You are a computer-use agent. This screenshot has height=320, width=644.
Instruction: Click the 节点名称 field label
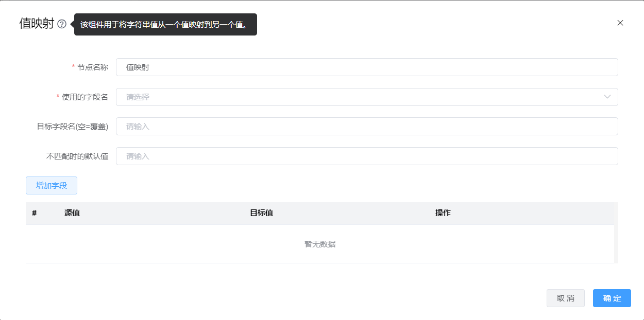coord(93,67)
